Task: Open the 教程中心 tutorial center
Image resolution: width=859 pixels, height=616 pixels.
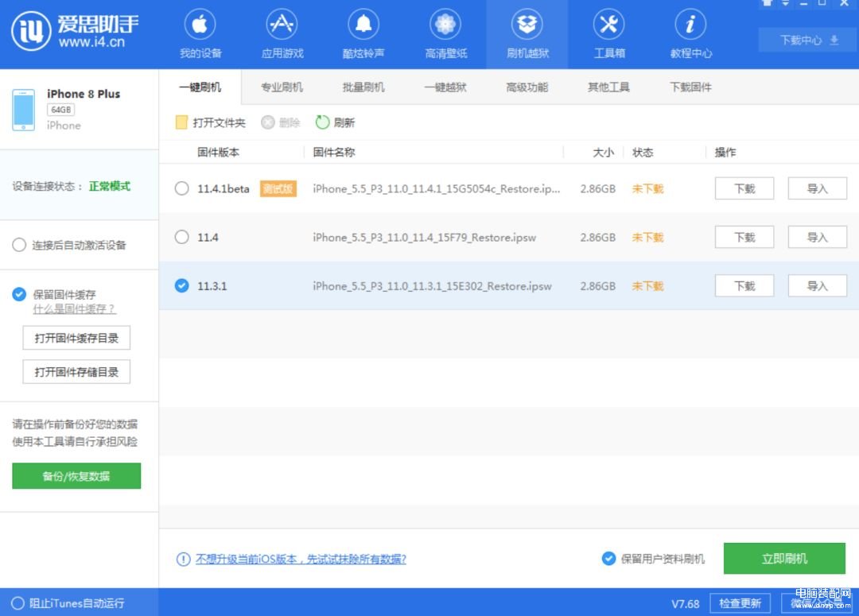Action: pos(690,34)
